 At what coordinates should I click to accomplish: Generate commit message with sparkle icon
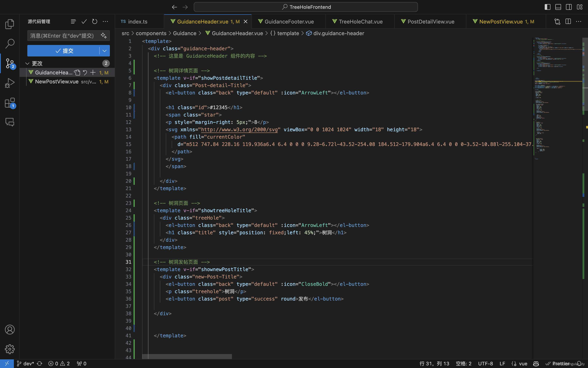104,36
